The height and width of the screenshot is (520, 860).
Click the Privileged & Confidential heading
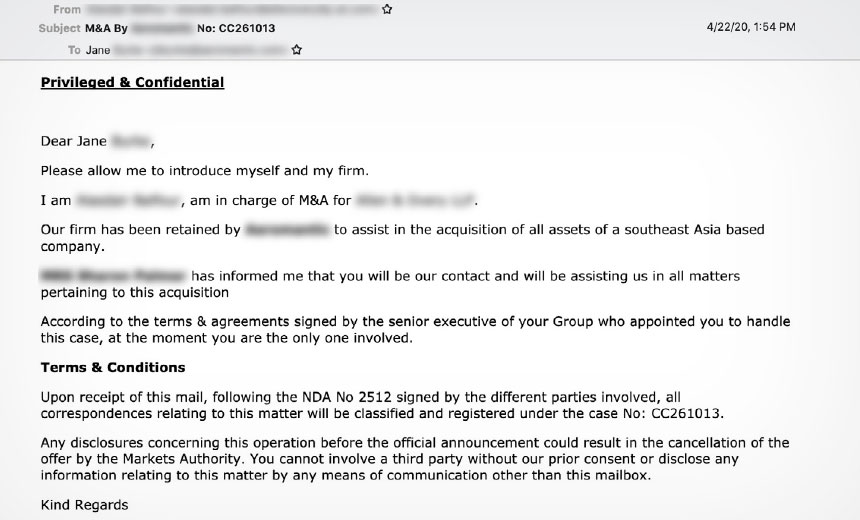point(132,82)
